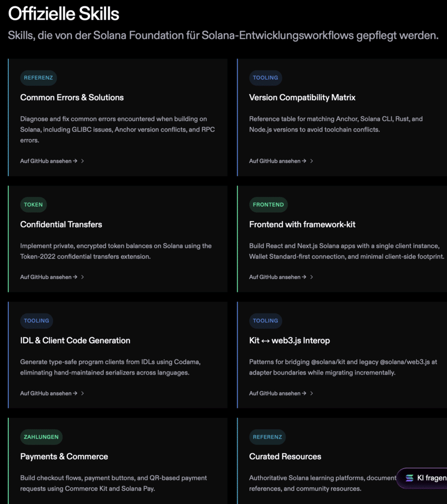The height and width of the screenshot is (504, 447).
Task: Click the "Curated Resources" card title
Action: click(285, 456)
